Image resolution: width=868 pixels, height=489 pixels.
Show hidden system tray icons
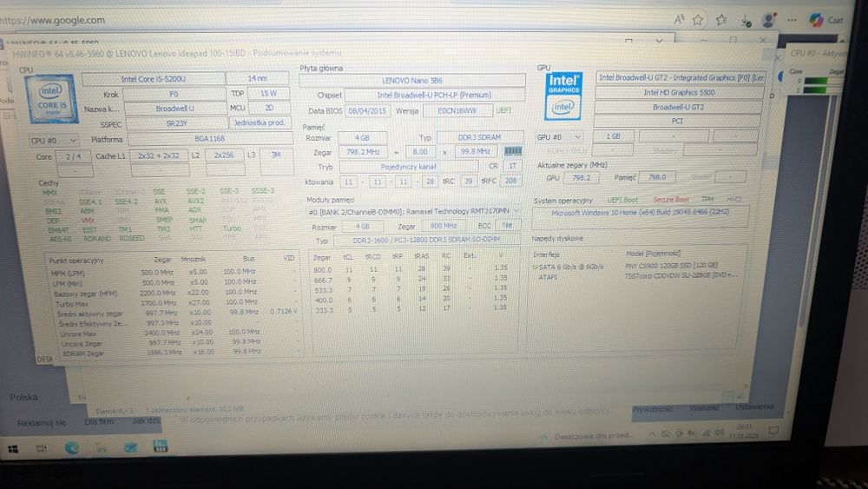click(x=652, y=434)
